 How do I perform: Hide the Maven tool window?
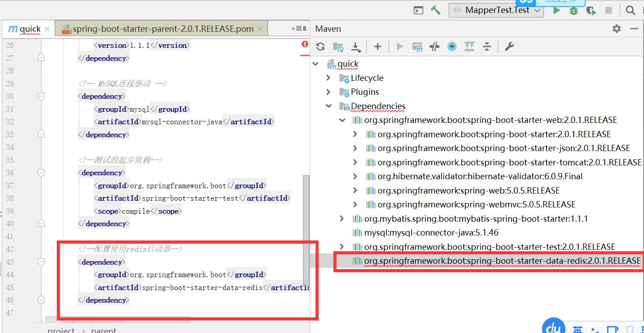click(634, 29)
